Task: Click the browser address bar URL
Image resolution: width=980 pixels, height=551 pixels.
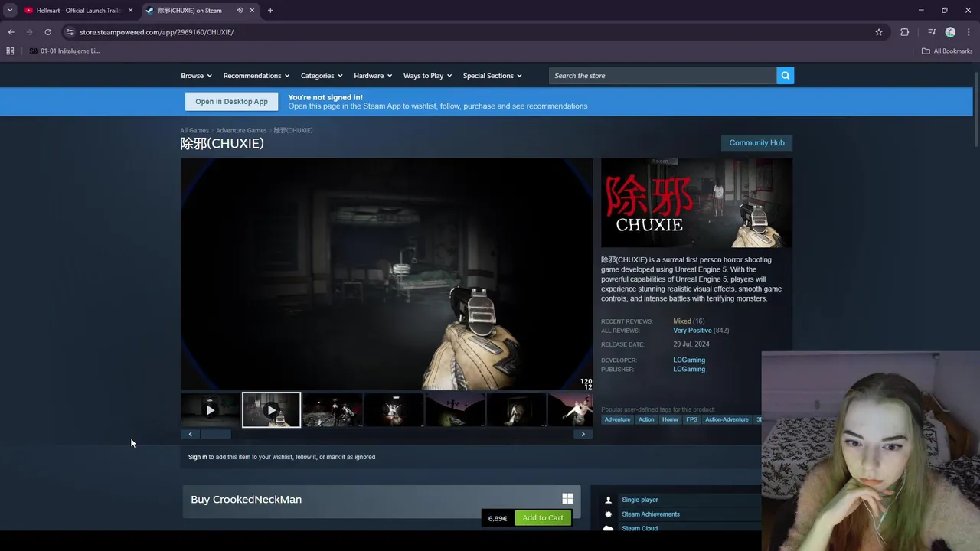Action: coord(156,32)
